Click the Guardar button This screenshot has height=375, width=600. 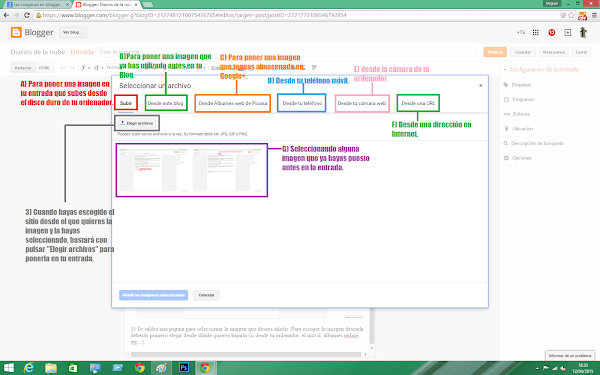click(523, 52)
